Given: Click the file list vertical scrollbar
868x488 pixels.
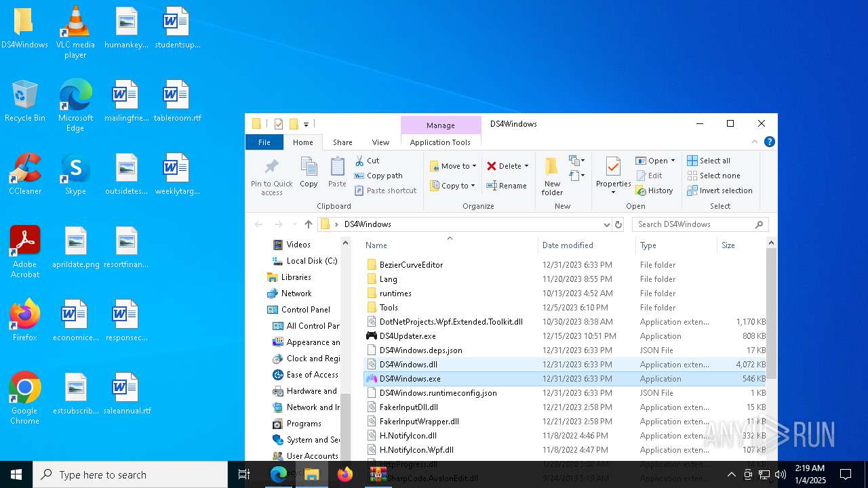Looking at the screenshot, I should tap(771, 312).
